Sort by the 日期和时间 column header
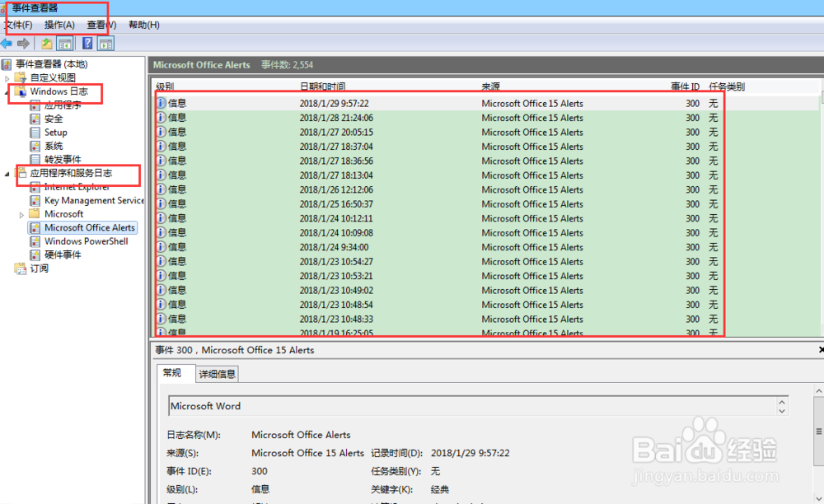Screen dimensions: 824x504 [323, 86]
